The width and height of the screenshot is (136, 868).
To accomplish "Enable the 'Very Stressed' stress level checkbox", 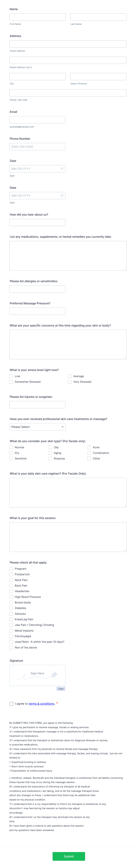I will (x=70, y=382).
